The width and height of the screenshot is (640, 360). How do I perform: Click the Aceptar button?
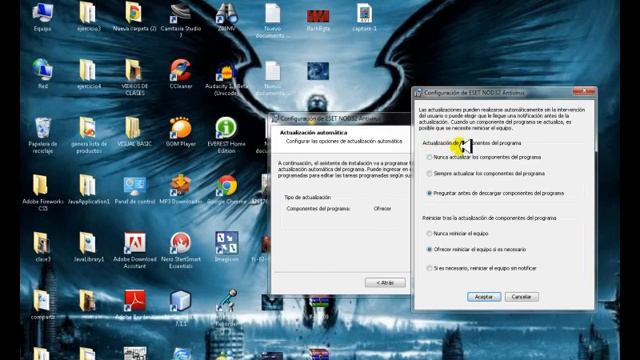pos(484,297)
